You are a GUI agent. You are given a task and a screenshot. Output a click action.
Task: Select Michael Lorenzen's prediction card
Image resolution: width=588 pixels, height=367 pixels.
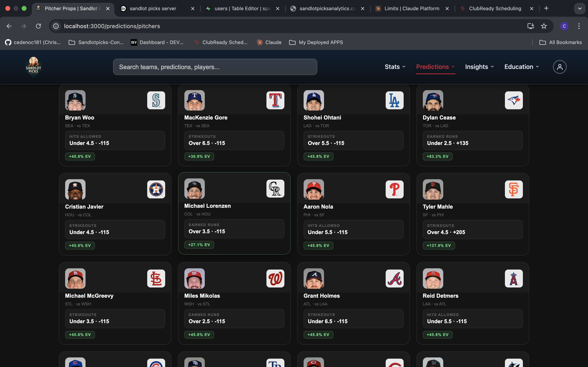click(234, 214)
